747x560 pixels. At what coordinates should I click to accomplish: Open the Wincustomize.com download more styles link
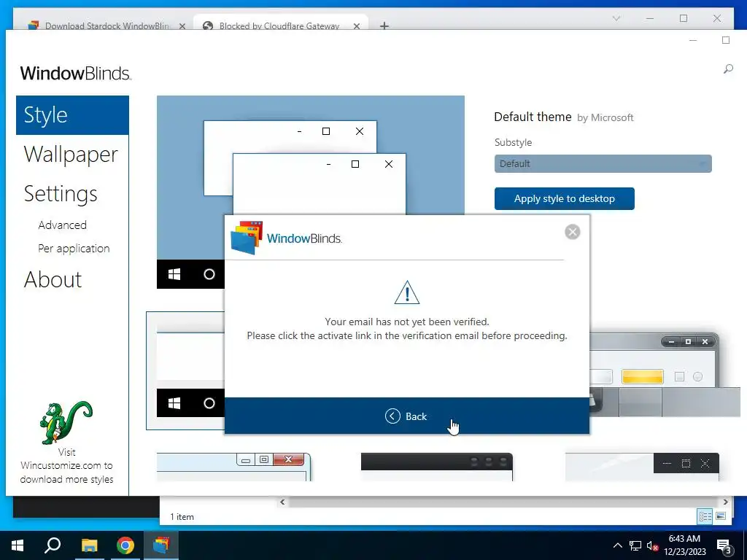pos(66,466)
